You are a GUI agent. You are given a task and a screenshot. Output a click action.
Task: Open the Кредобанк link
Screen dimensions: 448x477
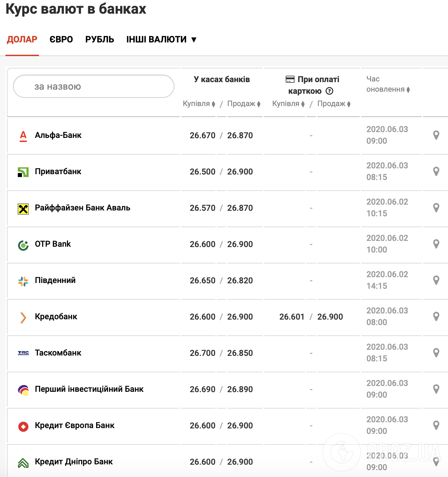click(x=56, y=317)
